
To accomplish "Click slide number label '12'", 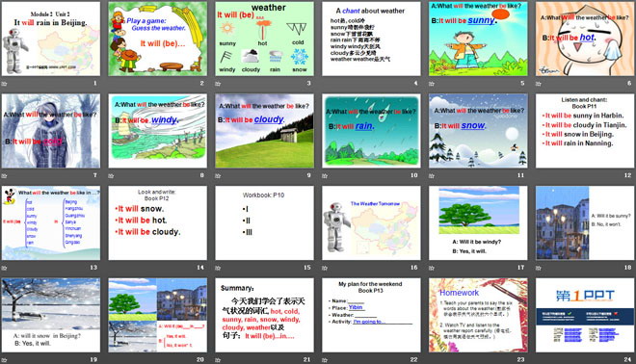I will 628,175.
